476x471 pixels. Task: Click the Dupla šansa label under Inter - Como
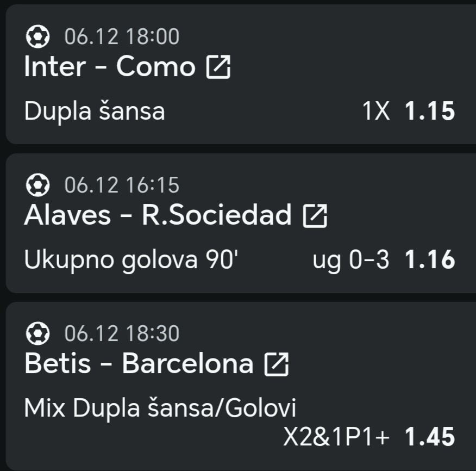pyautogui.click(x=95, y=111)
